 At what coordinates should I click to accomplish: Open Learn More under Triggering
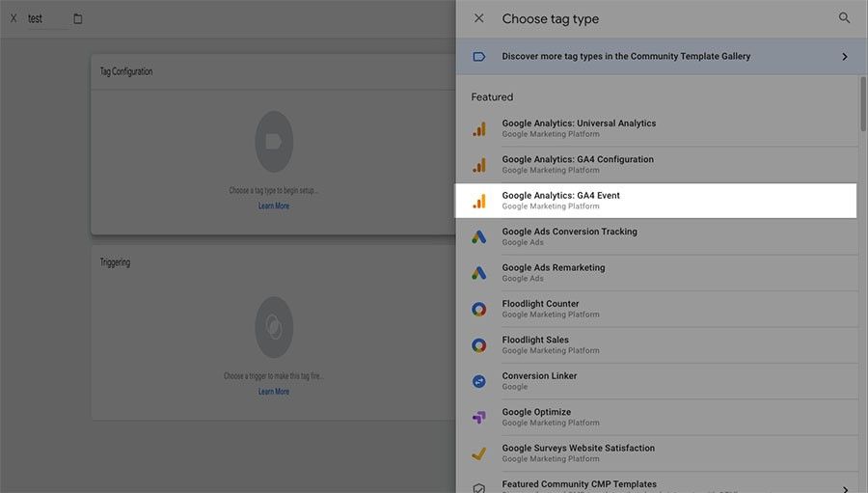pos(274,392)
